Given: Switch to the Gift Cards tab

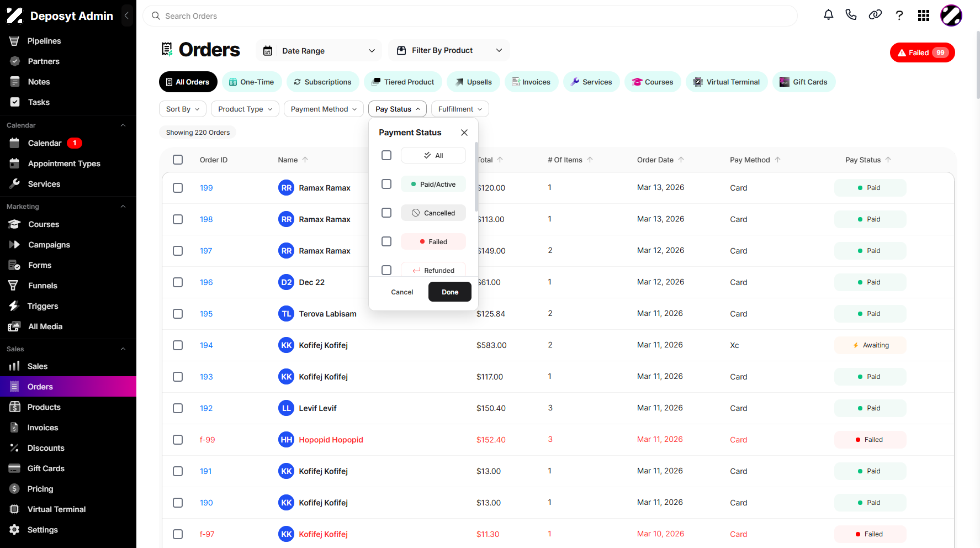Looking at the screenshot, I should coord(804,82).
